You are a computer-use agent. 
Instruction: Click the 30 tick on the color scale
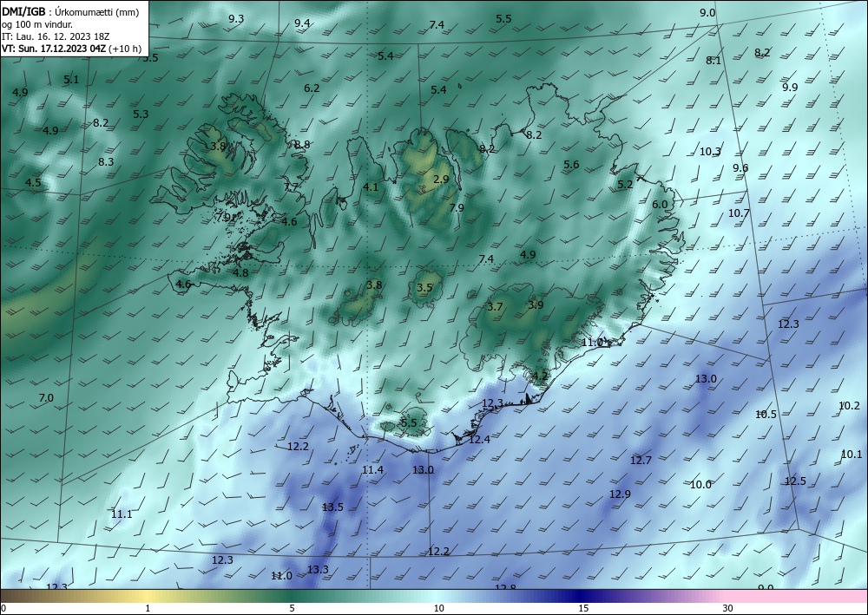pyautogui.click(x=728, y=608)
